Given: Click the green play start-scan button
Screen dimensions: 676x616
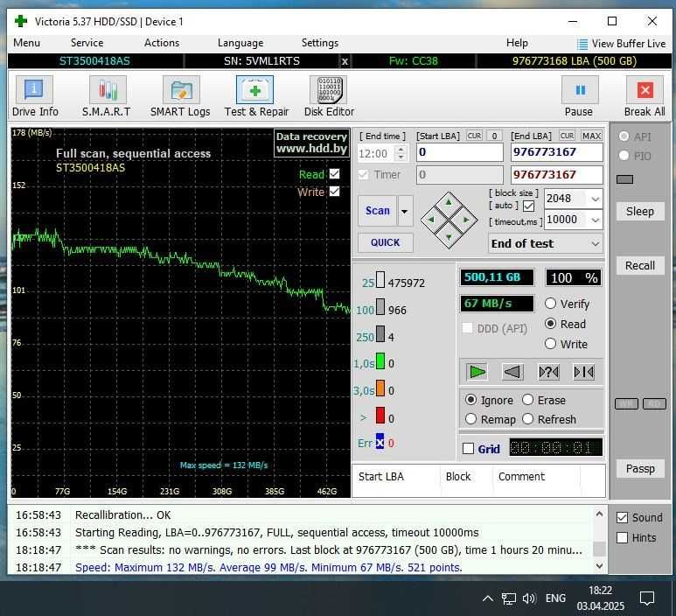Looking at the screenshot, I should pos(477,372).
